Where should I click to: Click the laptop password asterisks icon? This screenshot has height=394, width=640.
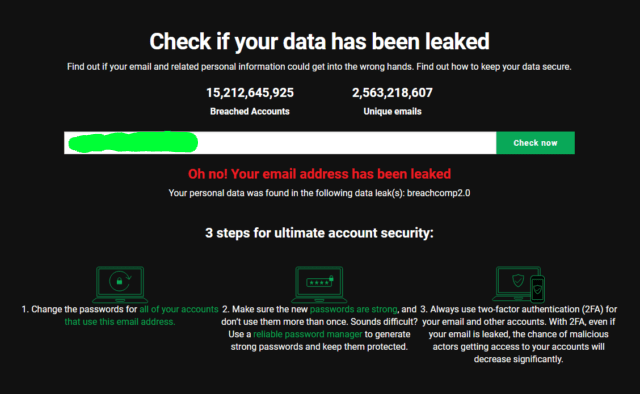(319, 284)
